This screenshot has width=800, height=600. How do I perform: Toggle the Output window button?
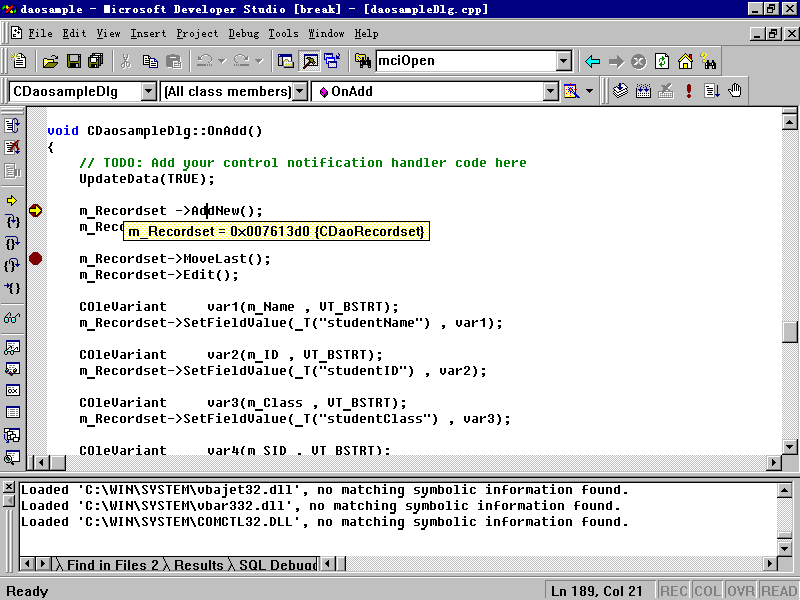pyautogui.click(x=309, y=61)
